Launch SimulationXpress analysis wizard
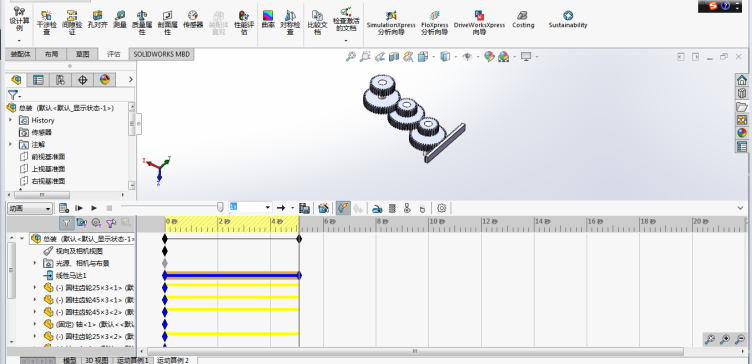Image resolution: width=752 pixels, height=364 pixels. 391,22
